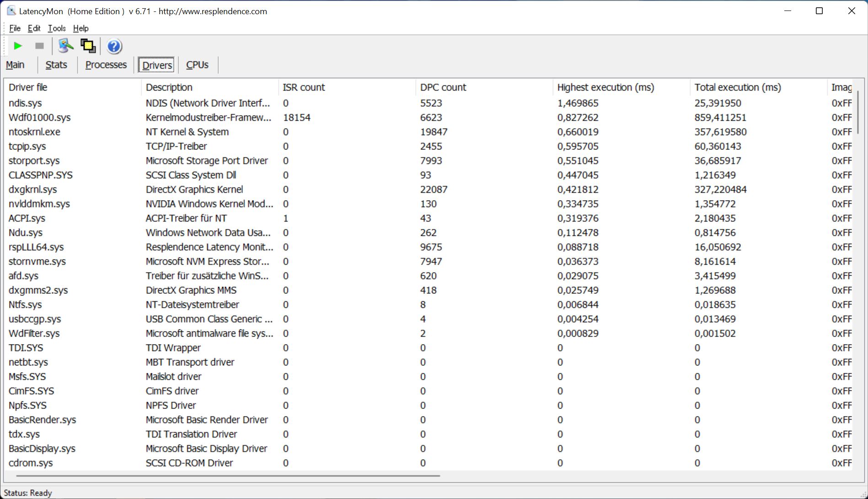Switch to the CPUs tab
The height and width of the screenshot is (499, 868).
tap(197, 65)
